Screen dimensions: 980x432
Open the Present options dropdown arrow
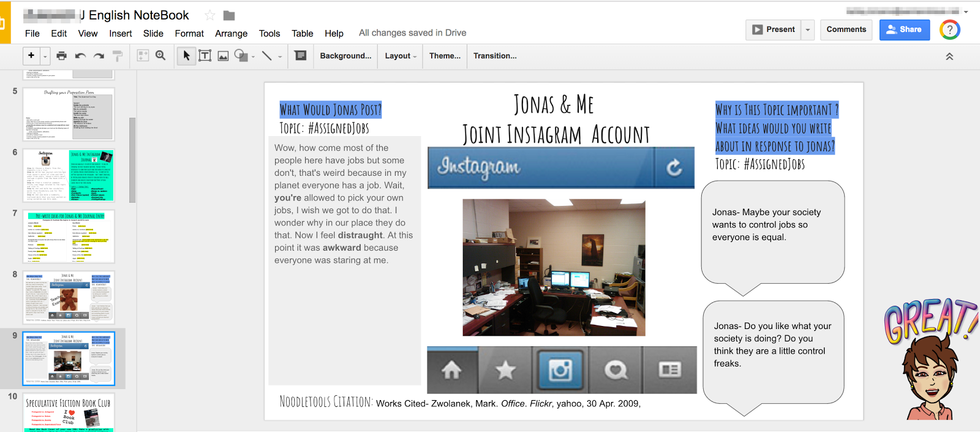point(808,29)
